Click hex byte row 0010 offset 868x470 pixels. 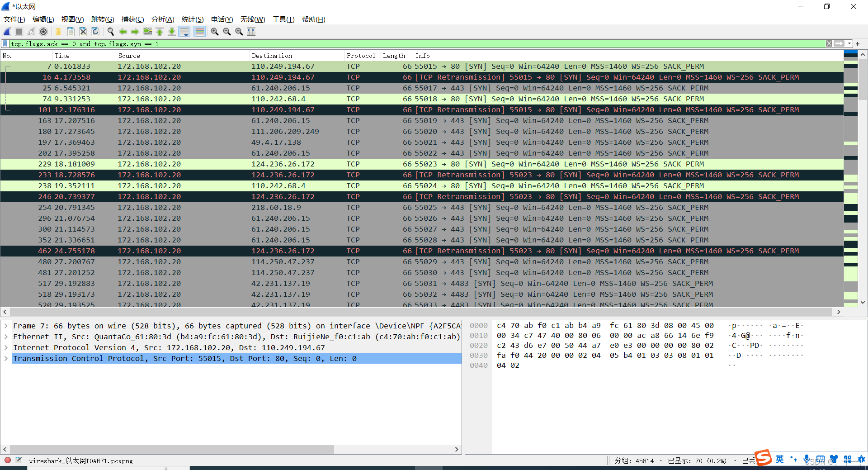478,336
